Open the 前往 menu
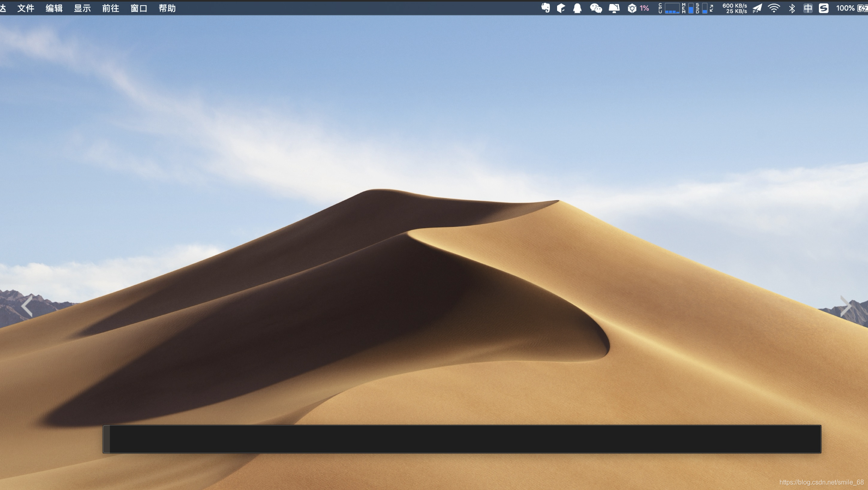 tap(111, 8)
